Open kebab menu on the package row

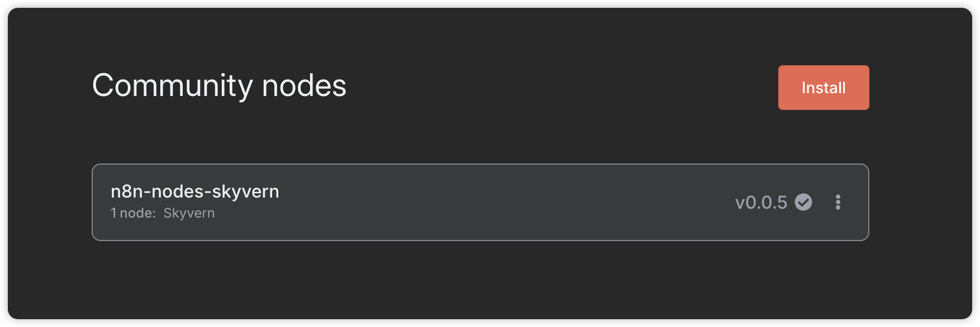pos(838,202)
